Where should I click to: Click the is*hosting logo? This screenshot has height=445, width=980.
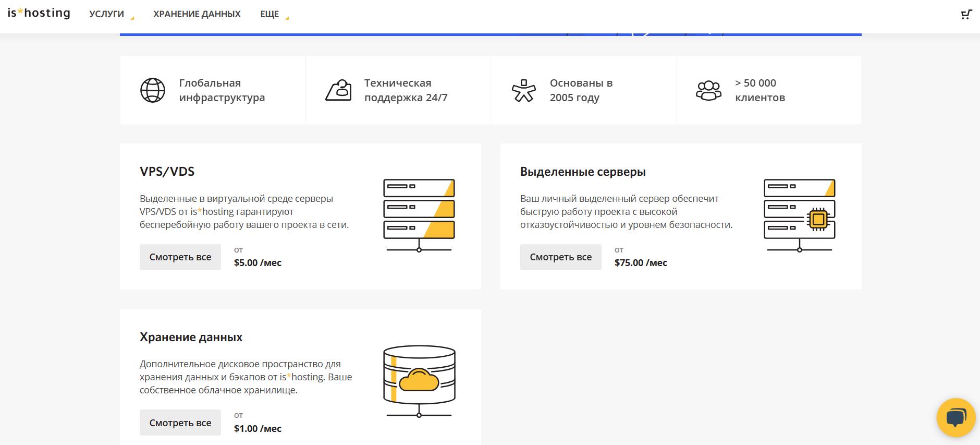[39, 13]
